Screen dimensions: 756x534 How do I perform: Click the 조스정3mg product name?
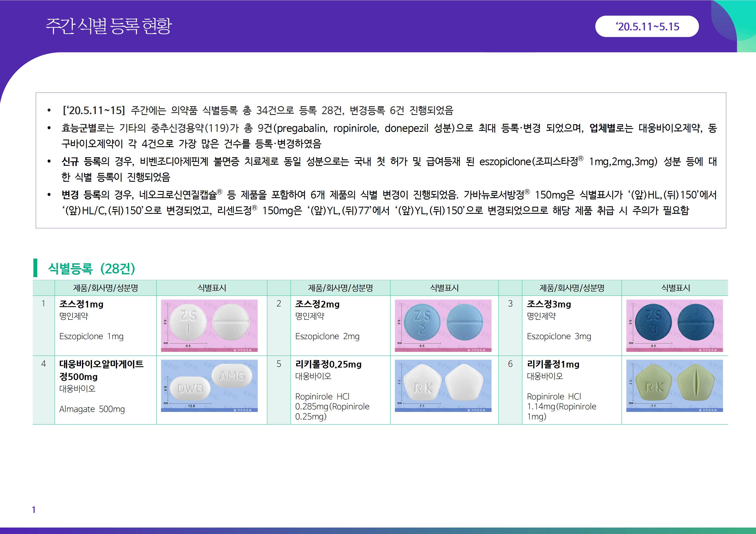coord(548,304)
